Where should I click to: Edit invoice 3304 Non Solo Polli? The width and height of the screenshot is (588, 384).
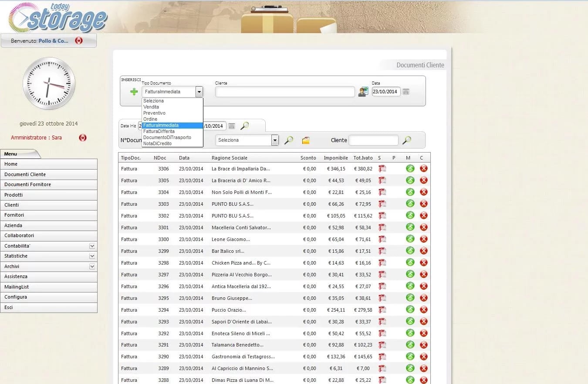[410, 192]
